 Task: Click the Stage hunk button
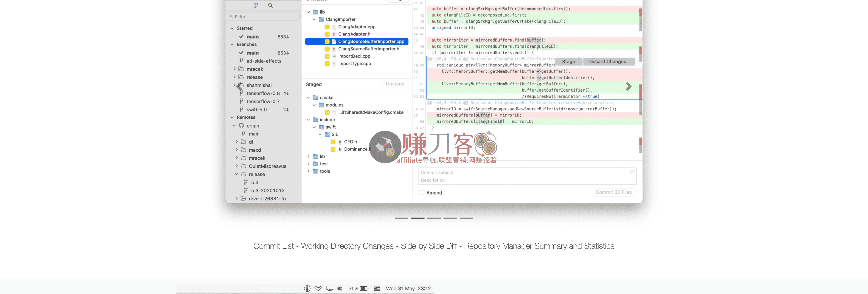(x=568, y=62)
